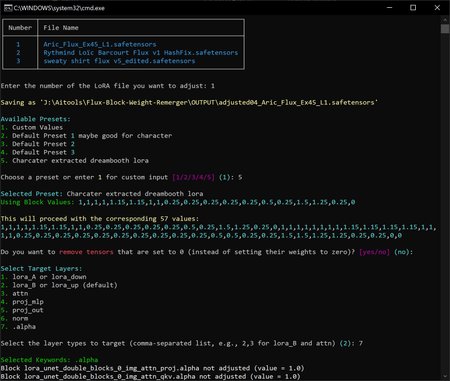The image size is (450, 381).
Task: Click the Rythmind Loic Barcourt Flux safetensors entry
Action: [141, 52]
